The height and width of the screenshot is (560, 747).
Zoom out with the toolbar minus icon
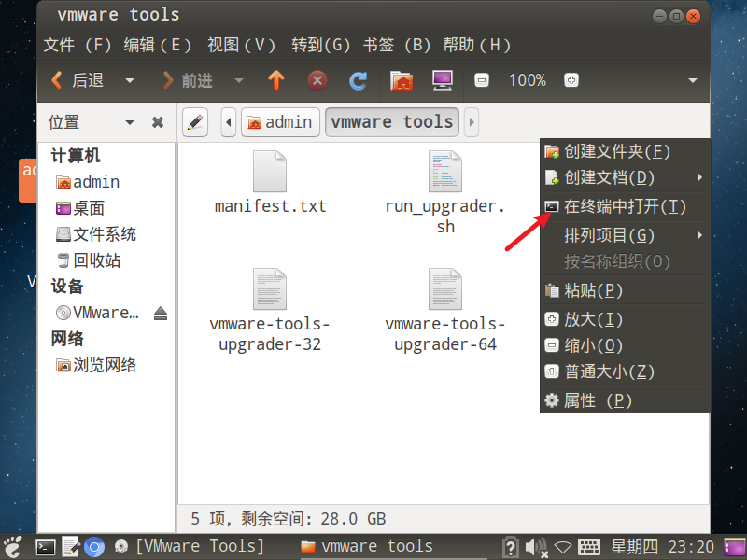(482, 80)
